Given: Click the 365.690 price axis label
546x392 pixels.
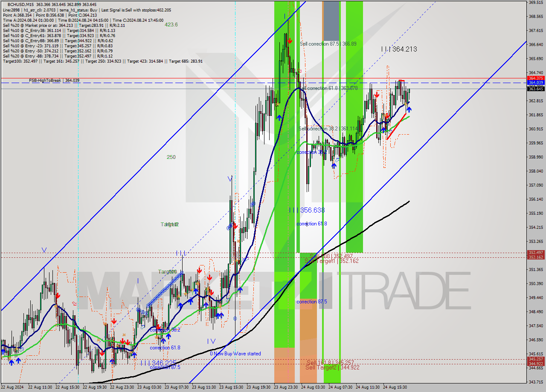Looking at the screenshot, I should pos(536,59).
